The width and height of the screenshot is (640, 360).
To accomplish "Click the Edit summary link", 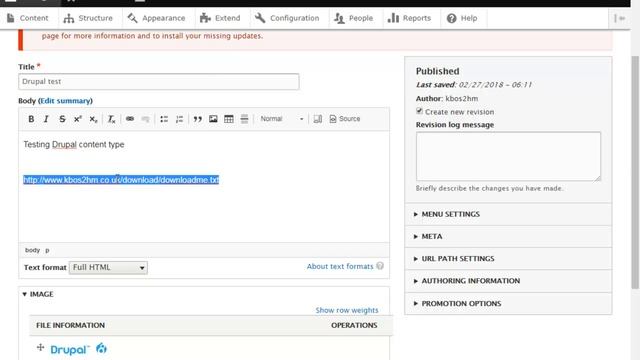I will 65,101.
